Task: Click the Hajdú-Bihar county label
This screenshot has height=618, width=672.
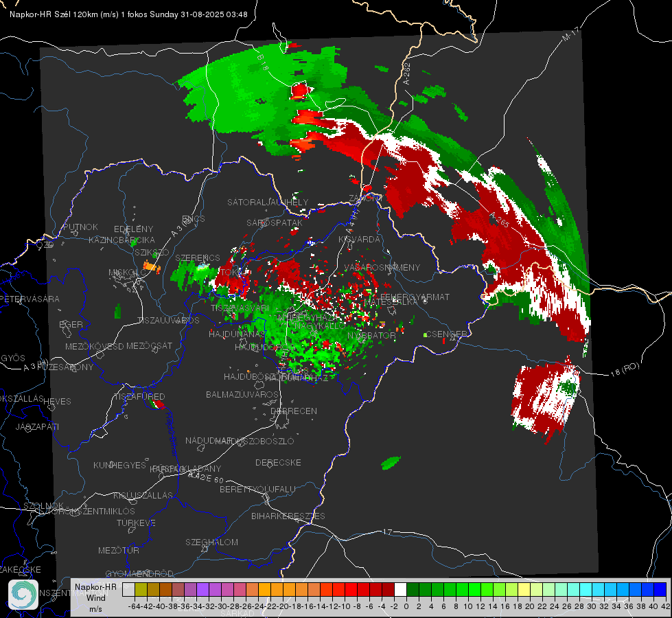Action: 171,433
